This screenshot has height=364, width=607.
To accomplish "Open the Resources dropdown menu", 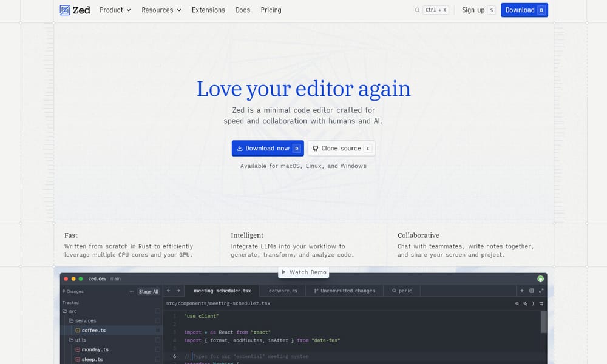I will coord(160,10).
